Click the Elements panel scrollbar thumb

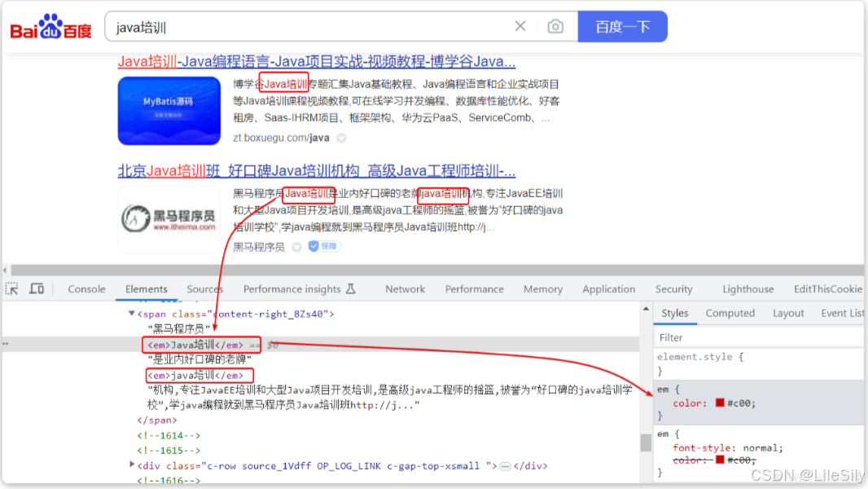point(646,443)
